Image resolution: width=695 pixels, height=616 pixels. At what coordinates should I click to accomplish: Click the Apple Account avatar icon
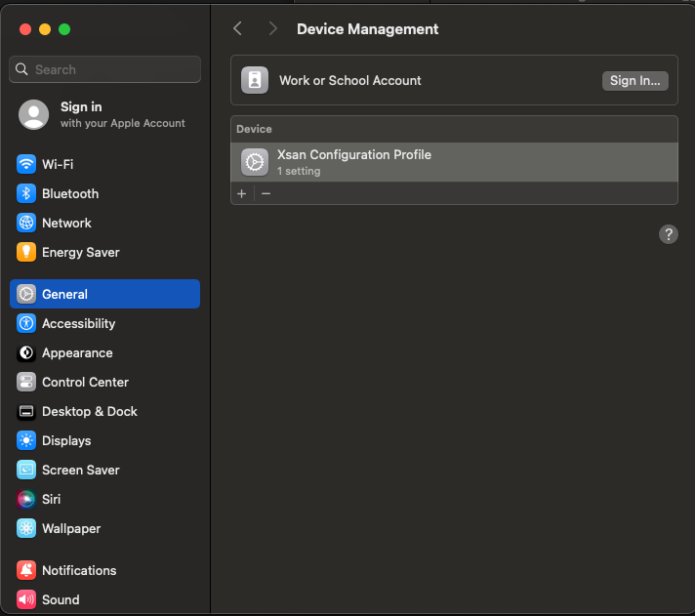pyautogui.click(x=34, y=115)
